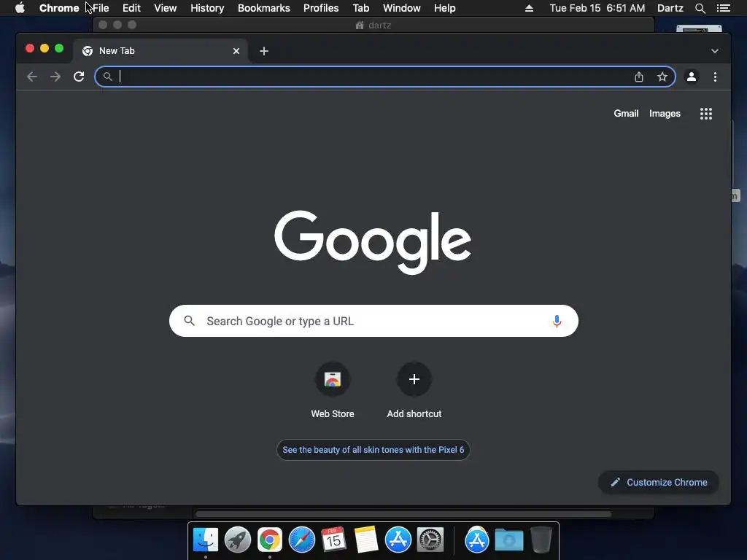Click the Pixel 6 skin tones promo link
The height and width of the screenshot is (560, 747).
tap(373, 450)
